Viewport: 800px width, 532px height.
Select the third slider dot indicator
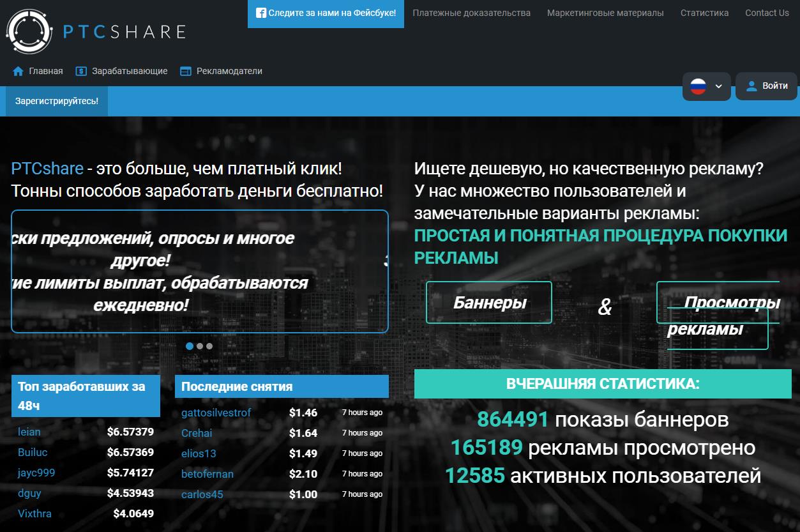point(209,346)
